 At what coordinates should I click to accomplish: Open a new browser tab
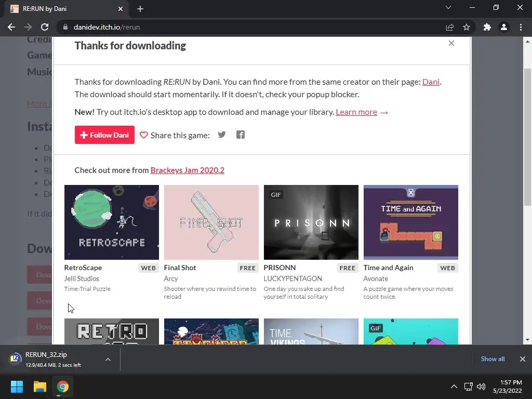point(140,9)
